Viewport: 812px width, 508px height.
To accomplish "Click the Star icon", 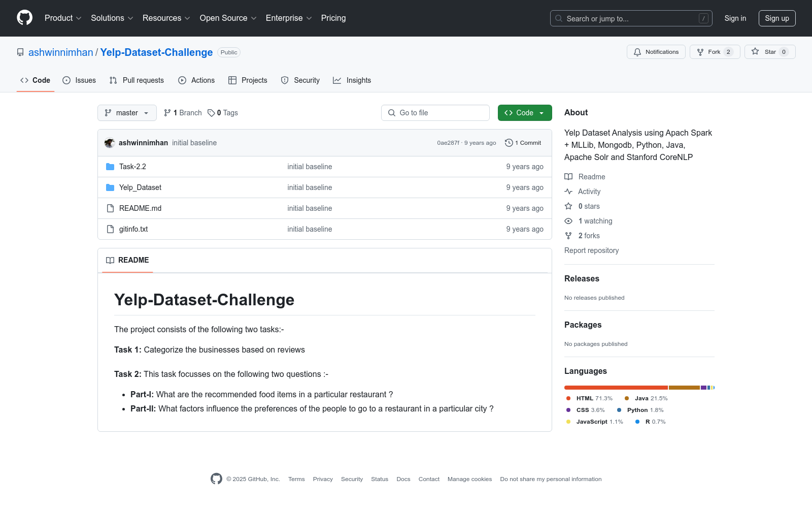I will coord(755,52).
